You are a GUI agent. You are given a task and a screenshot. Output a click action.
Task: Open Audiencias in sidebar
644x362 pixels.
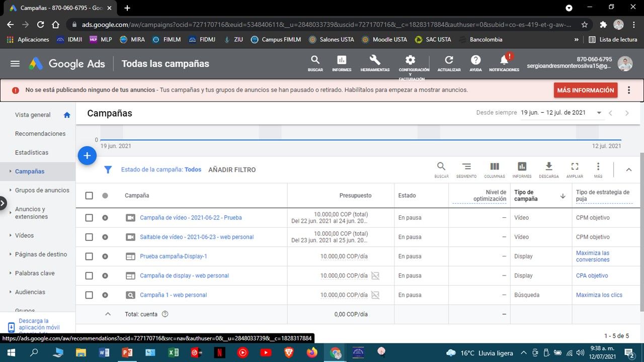pos(30,292)
